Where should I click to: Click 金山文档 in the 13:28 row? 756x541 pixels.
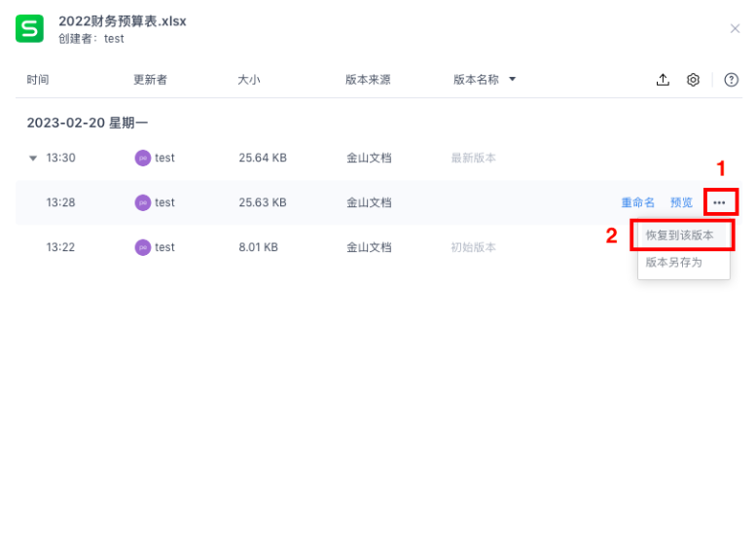point(369,202)
